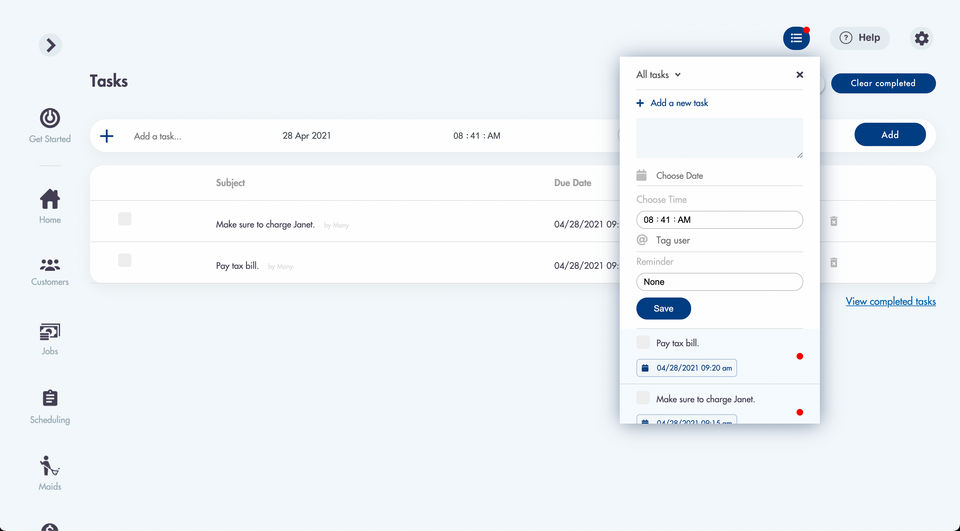Click red dot on popup 'Make sure to charge Janet'
960x531 pixels.
[x=800, y=412]
